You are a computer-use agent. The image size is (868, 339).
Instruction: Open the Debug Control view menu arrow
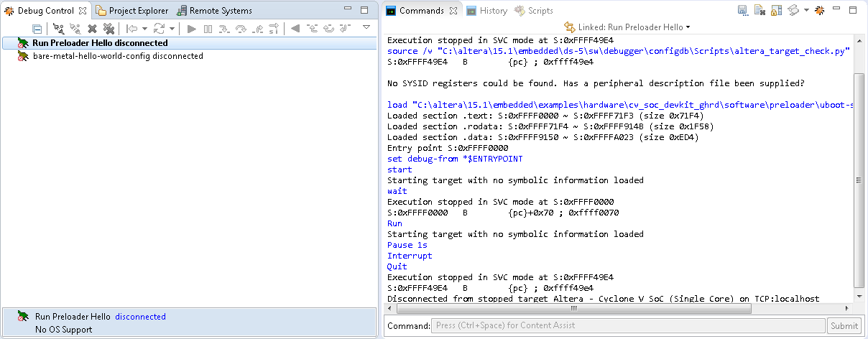point(366,28)
